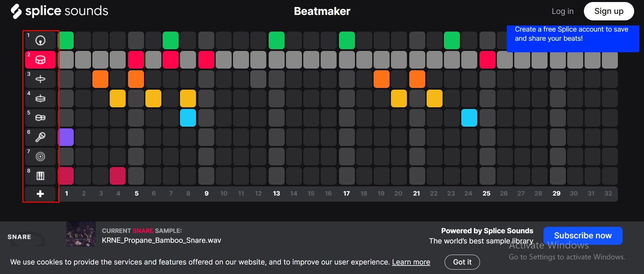Toggle off green kick pad at step 1
644x274 pixels.
click(66, 40)
